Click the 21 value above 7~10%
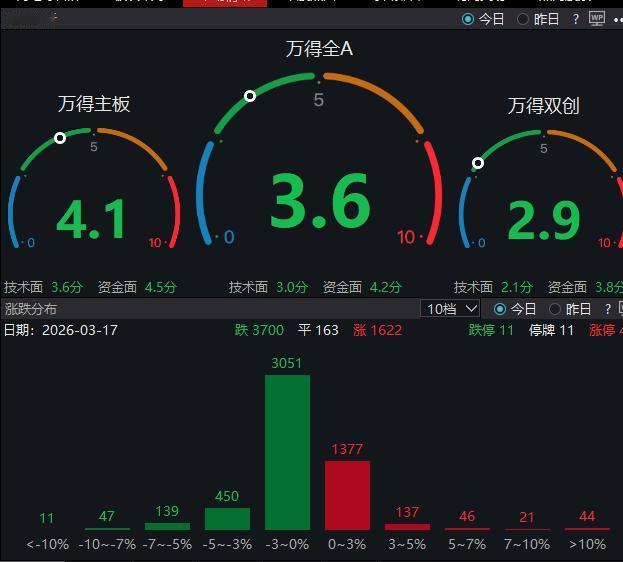Viewport: 623px width, 562px height. (x=527, y=517)
